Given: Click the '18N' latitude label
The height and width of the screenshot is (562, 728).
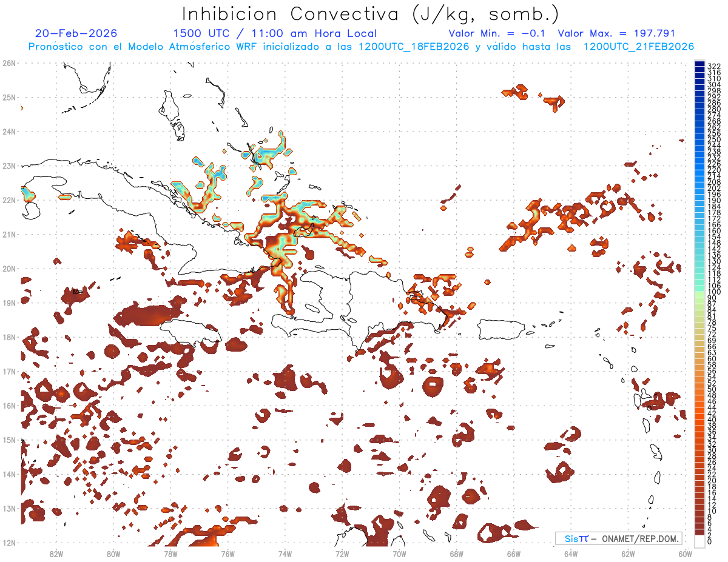Looking at the screenshot, I should 9,337.
